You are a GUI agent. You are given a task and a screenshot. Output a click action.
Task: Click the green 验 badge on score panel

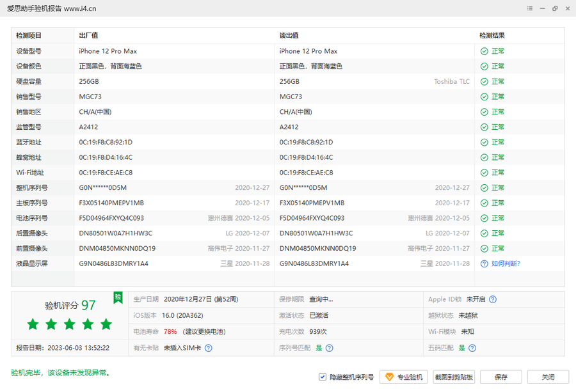click(x=118, y=297)
